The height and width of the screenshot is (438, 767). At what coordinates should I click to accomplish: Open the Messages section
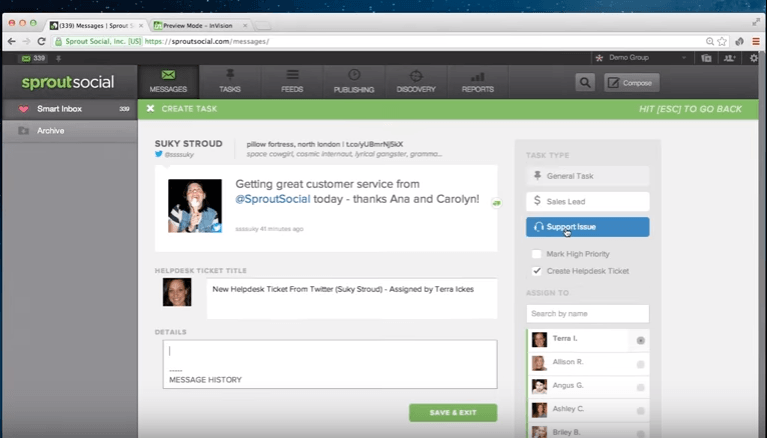click(168, 82)
